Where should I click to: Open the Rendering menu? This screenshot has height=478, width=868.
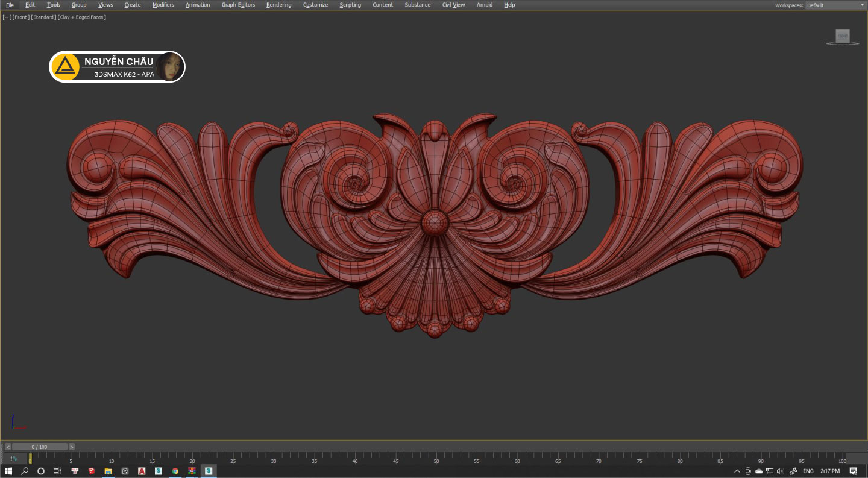(278, 5)
